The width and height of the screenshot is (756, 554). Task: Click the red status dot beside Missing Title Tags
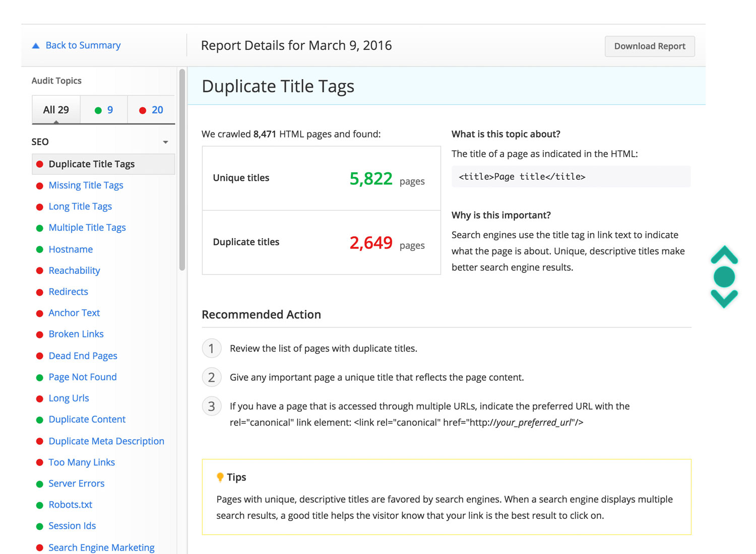[40, 186]
